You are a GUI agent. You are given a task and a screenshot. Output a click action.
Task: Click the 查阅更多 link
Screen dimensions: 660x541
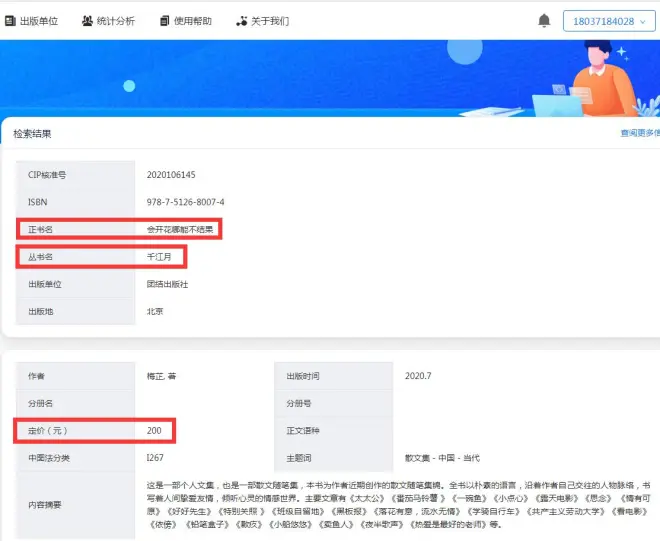(x=639, y=133)
